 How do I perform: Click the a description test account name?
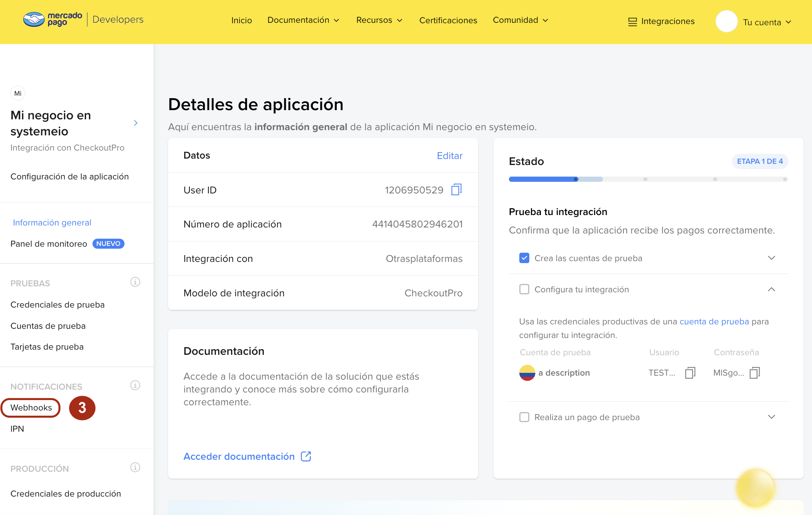click(x=564, y=373)
